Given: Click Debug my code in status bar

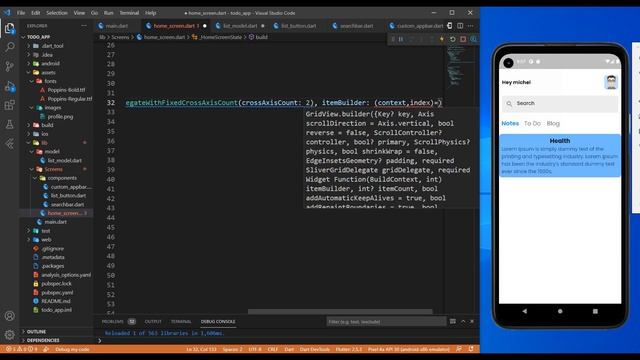Looking at the screenshot, I should 72,349.
